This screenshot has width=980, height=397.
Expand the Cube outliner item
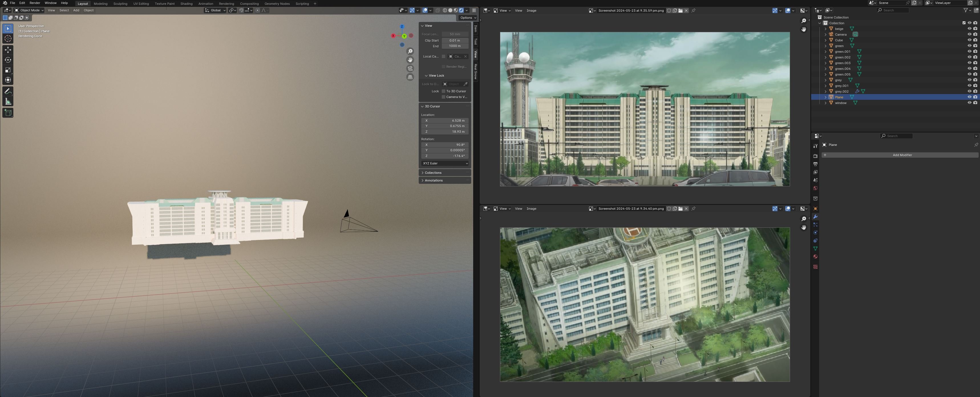(825, 40)
